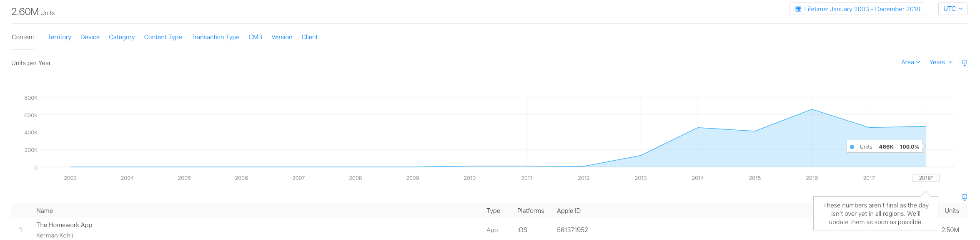The width and height of the screenshot is (980, 240).
Task: Click the table download icon
Action: (x=965, y=197)
